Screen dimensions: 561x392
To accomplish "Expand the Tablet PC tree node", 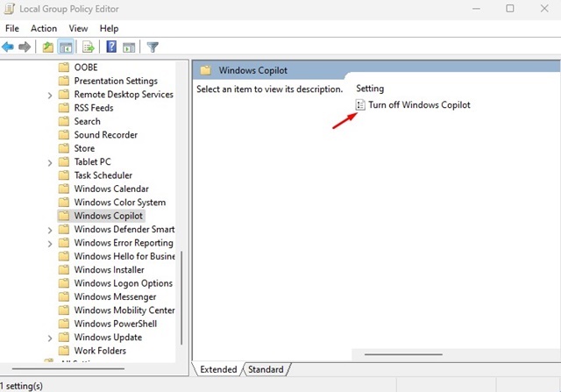I will [x=50, y=162].
